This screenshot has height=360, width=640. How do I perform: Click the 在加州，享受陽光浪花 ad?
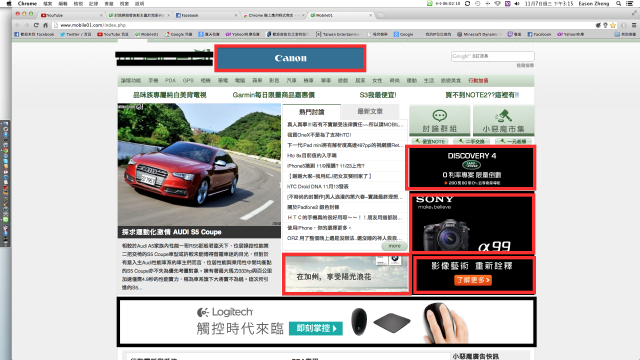tap(346, 274)
